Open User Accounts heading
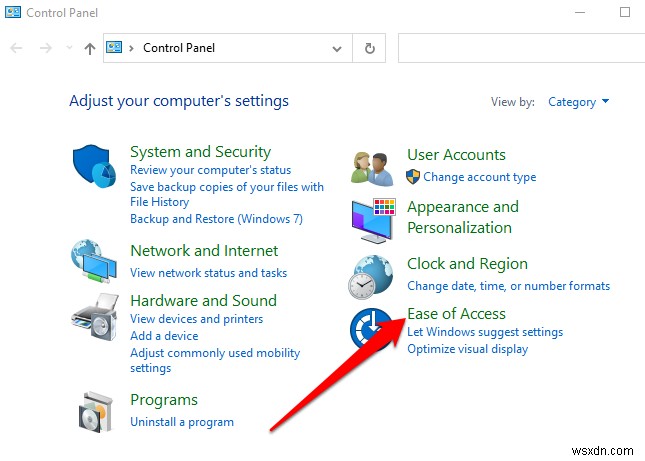Viewport: 645px width, 461px height. (456, 155)
